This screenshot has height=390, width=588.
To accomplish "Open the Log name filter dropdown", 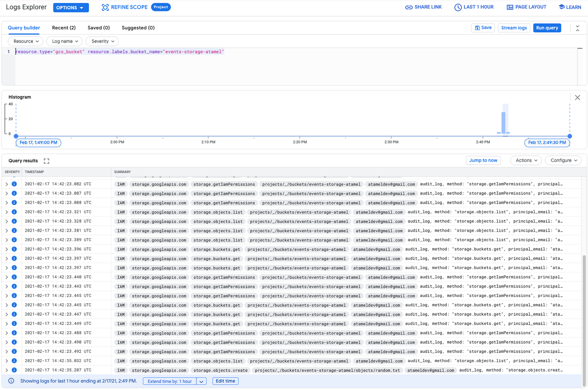I will click(65, 41).
